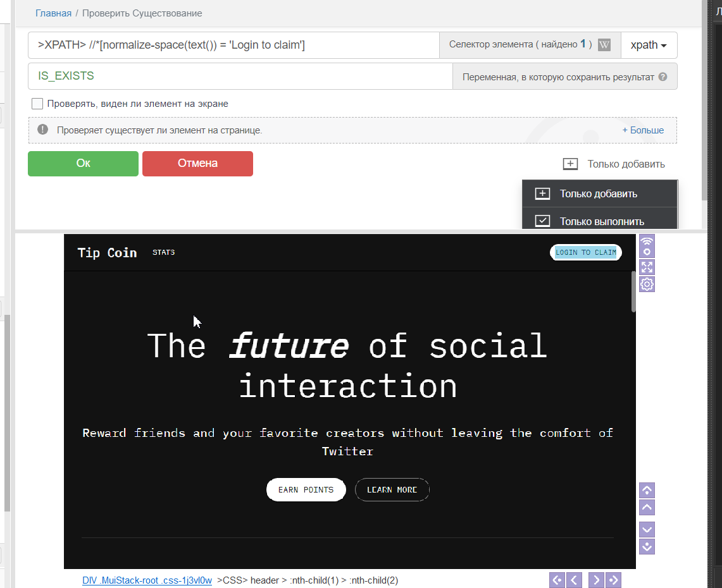
Task: Click the single chevron down icon
Action: point(647,529)
